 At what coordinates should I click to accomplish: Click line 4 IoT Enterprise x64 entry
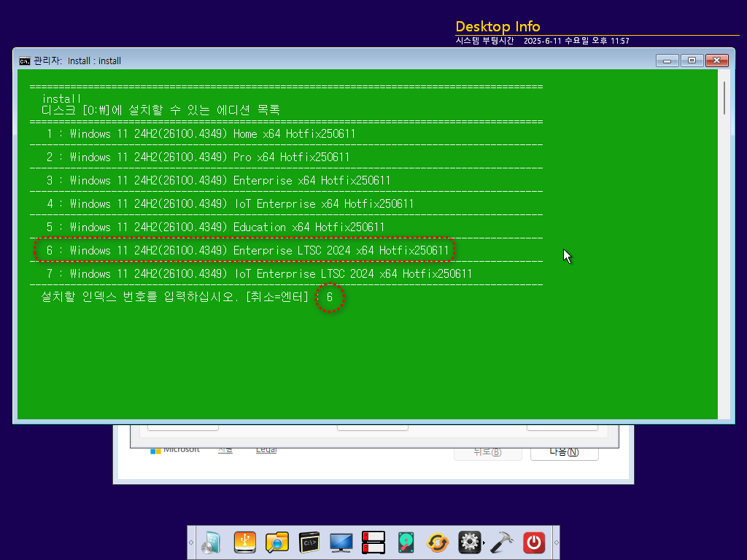(x=230, y=204)
